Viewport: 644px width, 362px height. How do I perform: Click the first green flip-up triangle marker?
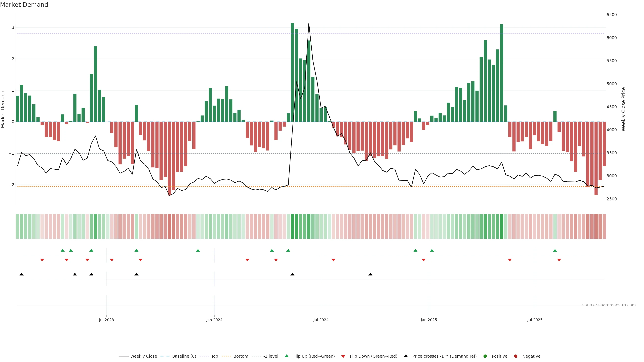(63, 250)
